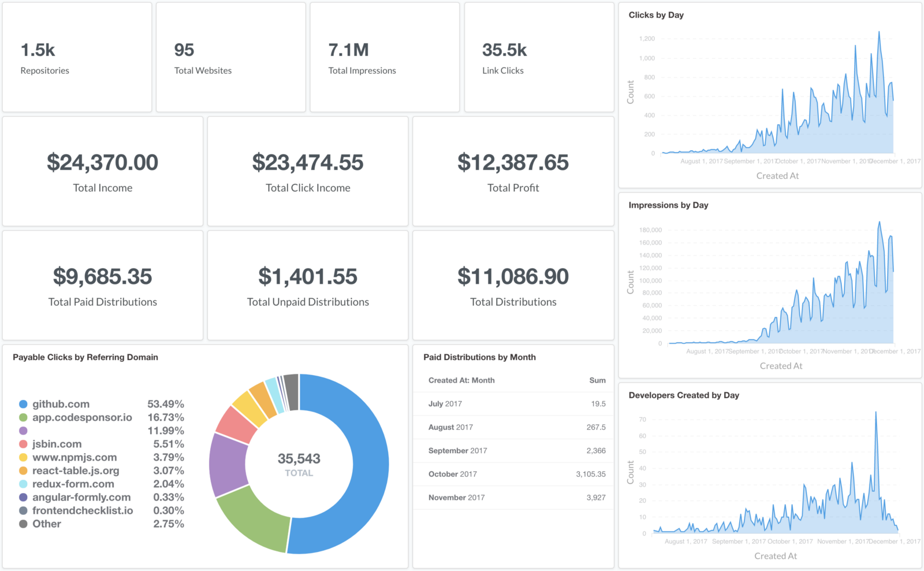Click the Developers Created by Day title
924x571 pixels.
684,395
